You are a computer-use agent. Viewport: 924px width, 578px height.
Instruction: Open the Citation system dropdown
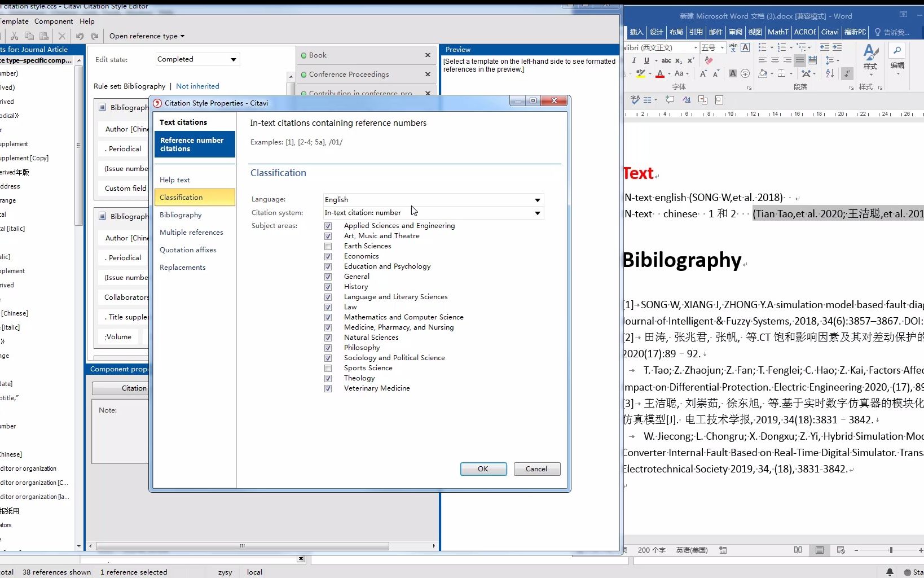point(537,213)
